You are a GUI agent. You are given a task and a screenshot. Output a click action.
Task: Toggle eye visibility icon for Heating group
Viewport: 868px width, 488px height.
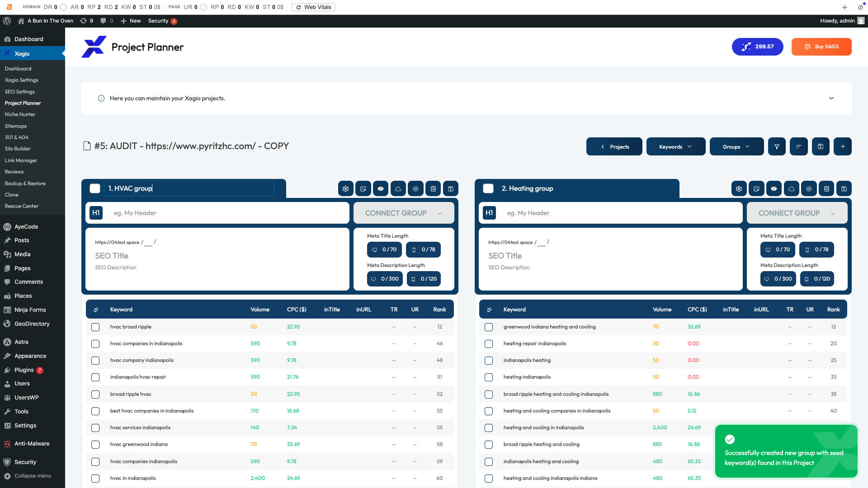tap(774, 189)
